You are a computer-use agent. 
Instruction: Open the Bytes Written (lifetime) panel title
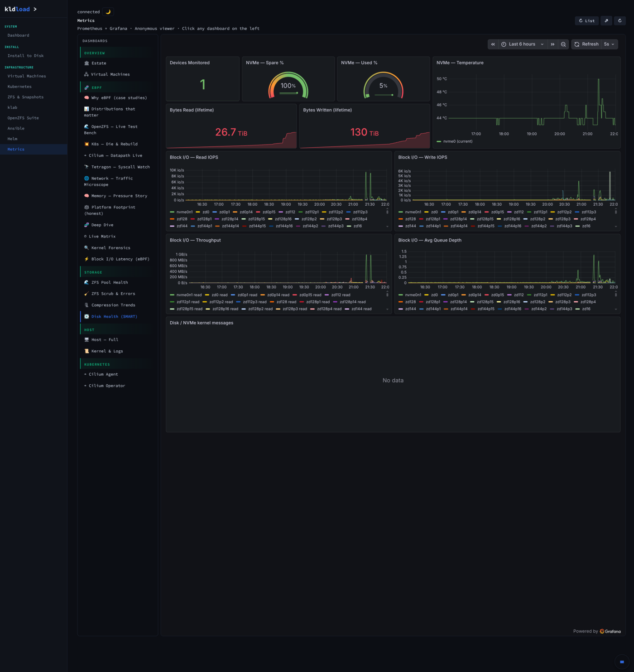tap(327, 110)
